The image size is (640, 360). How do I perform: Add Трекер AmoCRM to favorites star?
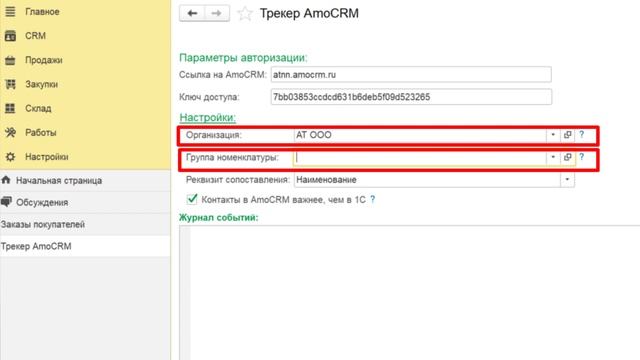(x=244, y=13)
